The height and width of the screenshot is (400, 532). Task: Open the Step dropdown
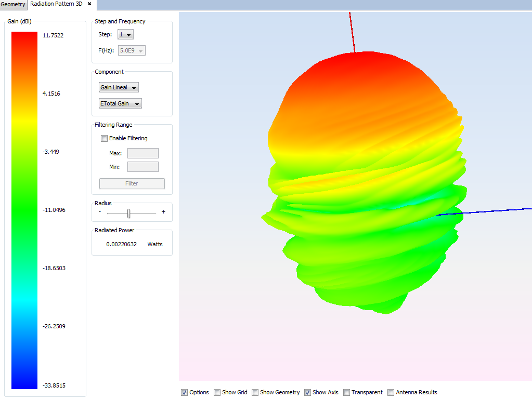pyautogui.click(x=126, y=35)
